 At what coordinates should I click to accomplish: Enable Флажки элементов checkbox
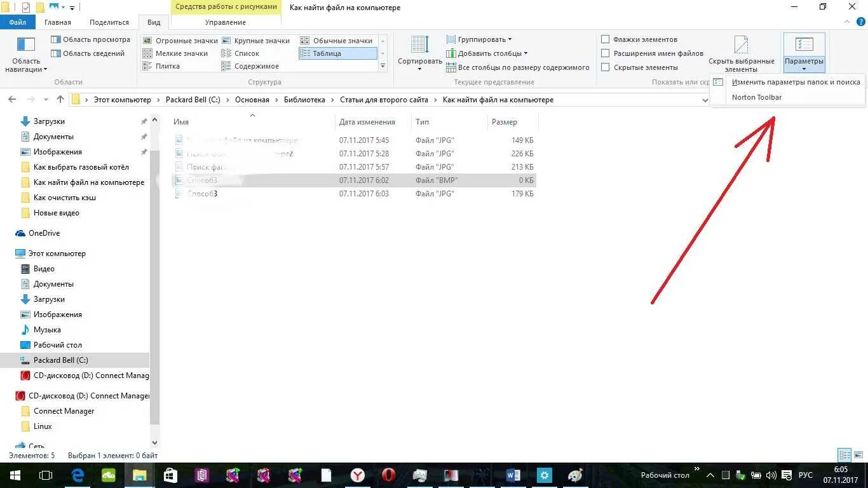click(606, 39)
